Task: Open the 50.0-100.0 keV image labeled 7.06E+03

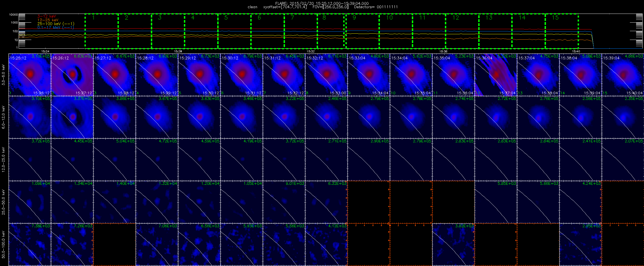Action: point(157,244)
